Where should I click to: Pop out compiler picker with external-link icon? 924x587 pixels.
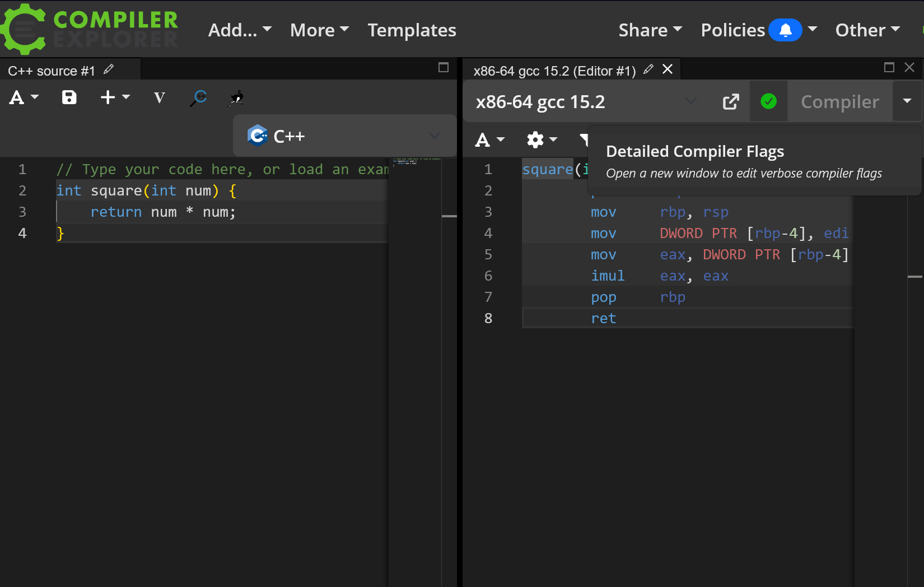[x=731, y=101]
